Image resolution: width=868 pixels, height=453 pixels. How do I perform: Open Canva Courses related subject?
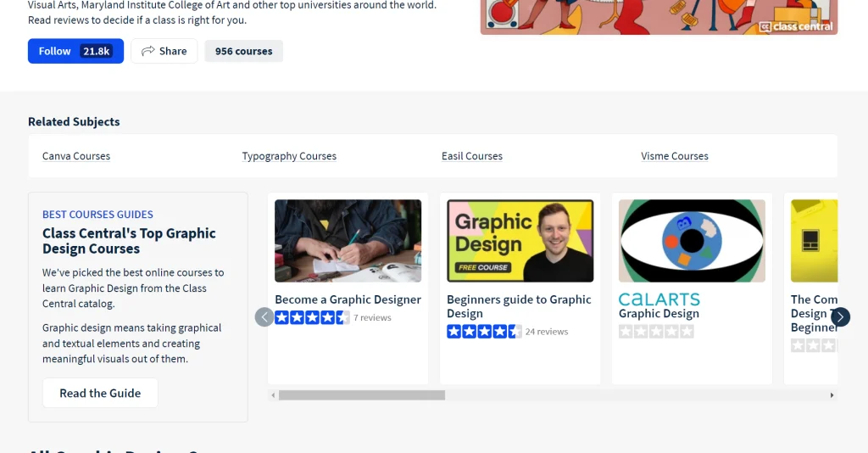tap(76, 156)
